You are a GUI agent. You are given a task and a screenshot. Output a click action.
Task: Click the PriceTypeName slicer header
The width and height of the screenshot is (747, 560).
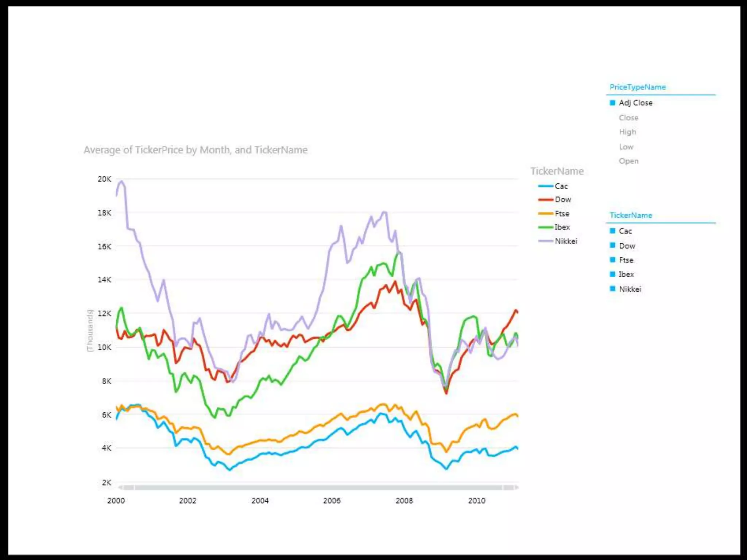click(x=637, y=87)
